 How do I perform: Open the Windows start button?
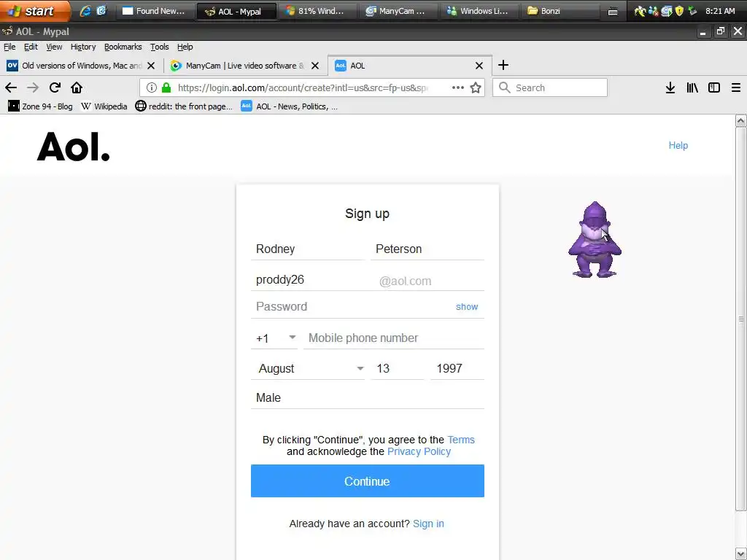(x=34, y=10)
